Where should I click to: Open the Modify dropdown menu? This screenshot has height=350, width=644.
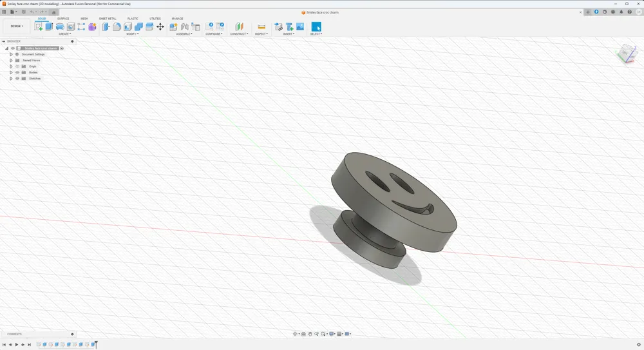click(x=132, y=34)
